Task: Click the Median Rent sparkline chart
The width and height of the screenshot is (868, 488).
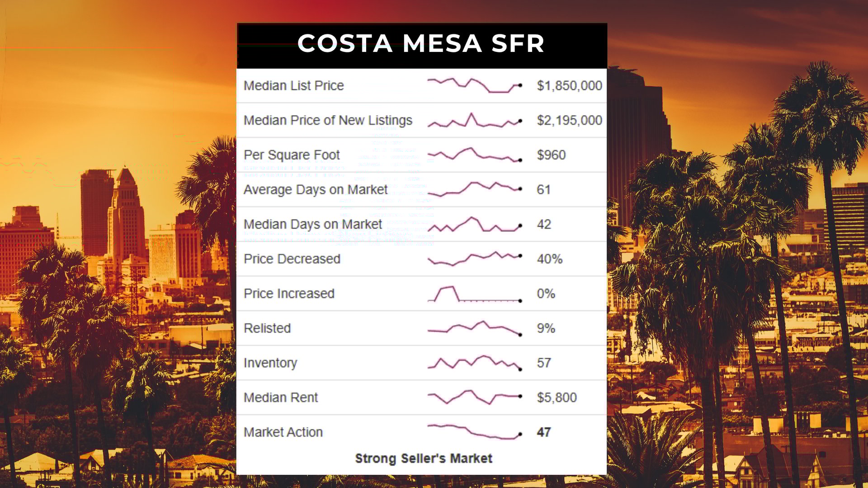Action: click(475, 397)
